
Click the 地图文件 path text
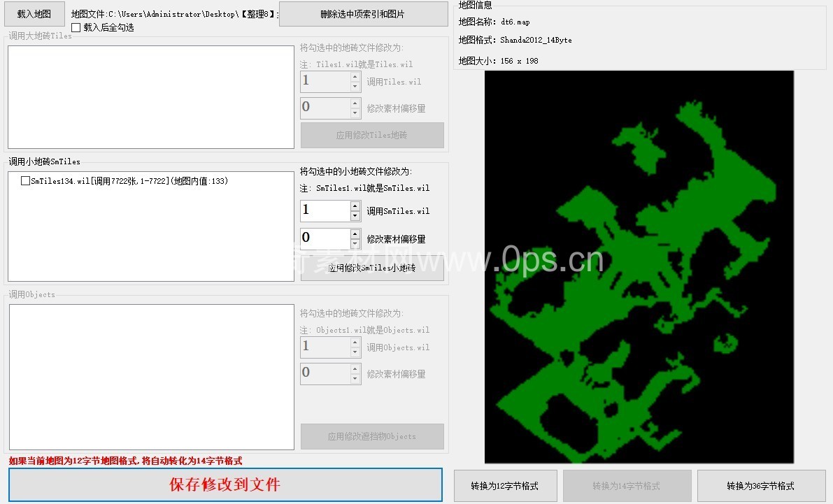(174, 15)
